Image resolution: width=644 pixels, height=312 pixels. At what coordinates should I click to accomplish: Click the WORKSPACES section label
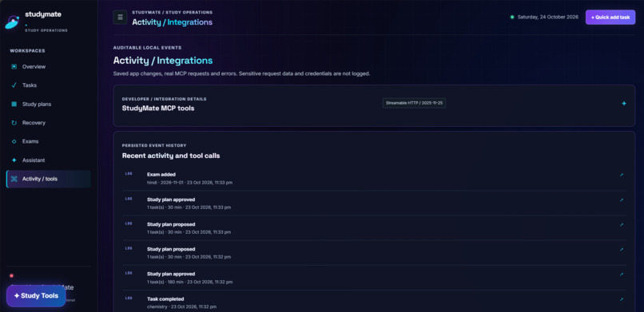click(x=27, y=51)
